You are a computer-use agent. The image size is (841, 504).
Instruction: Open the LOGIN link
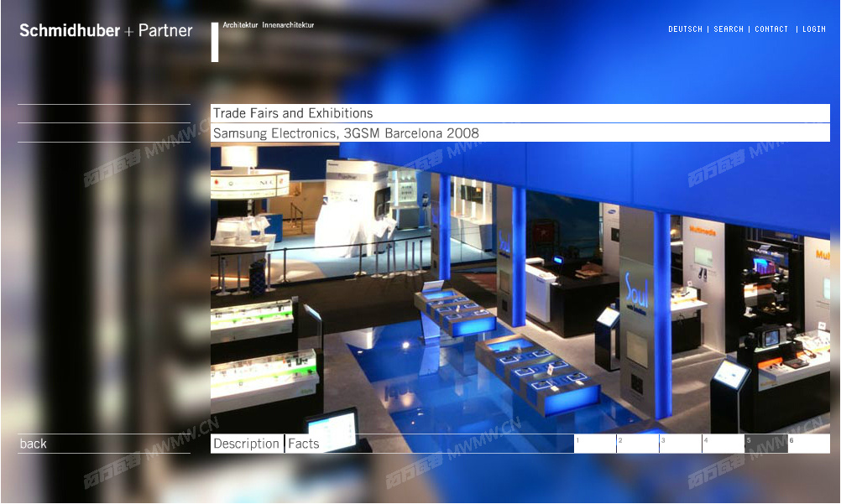coord(813,29)
